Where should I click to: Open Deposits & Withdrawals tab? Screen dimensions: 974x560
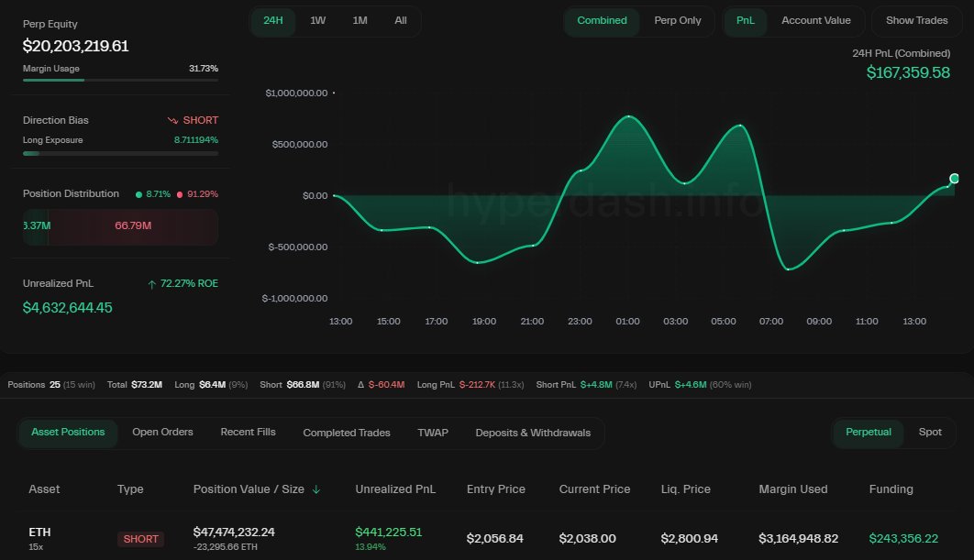(x=533, y=433)
